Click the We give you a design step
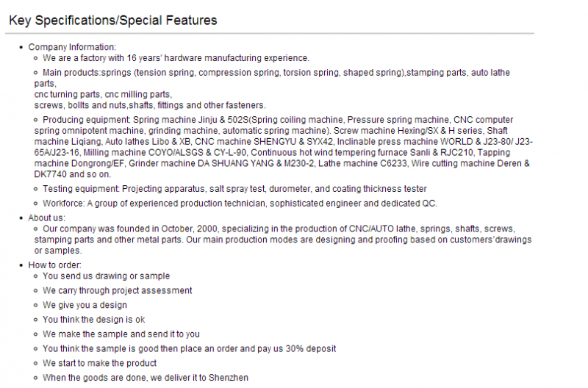588x388 pixels. pos(85,305)
